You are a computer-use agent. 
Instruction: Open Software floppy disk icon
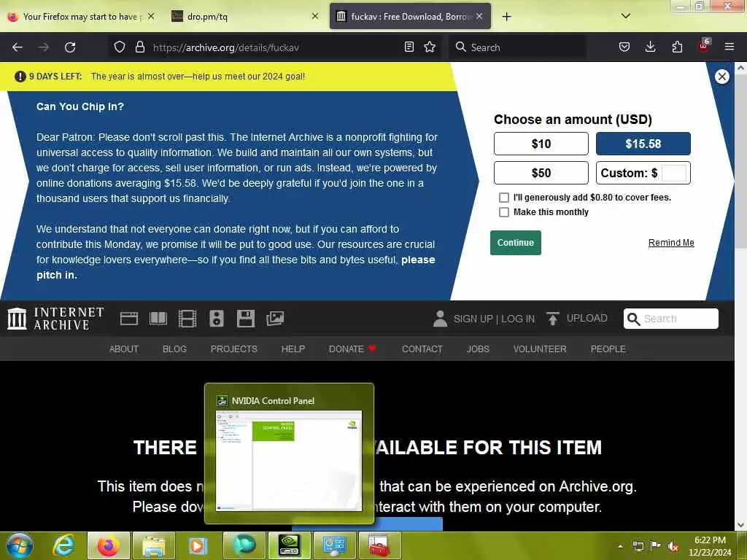(x=245, y=319)
